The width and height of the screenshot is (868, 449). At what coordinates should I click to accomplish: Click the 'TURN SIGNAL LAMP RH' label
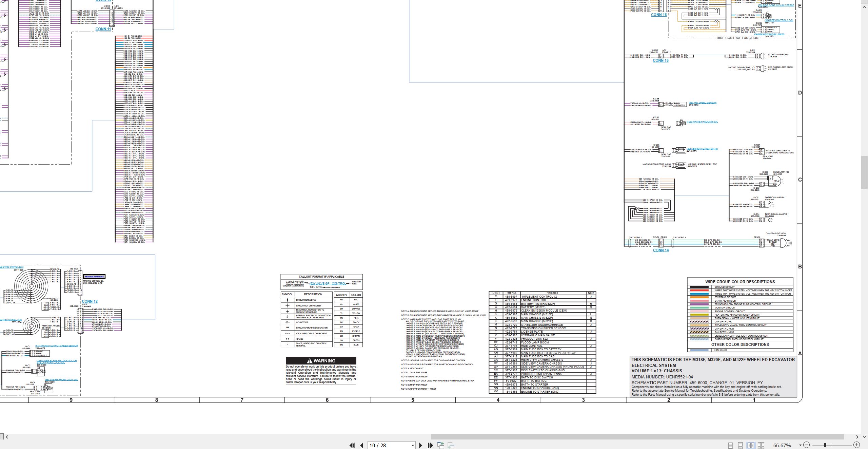(x=776, y=214)
